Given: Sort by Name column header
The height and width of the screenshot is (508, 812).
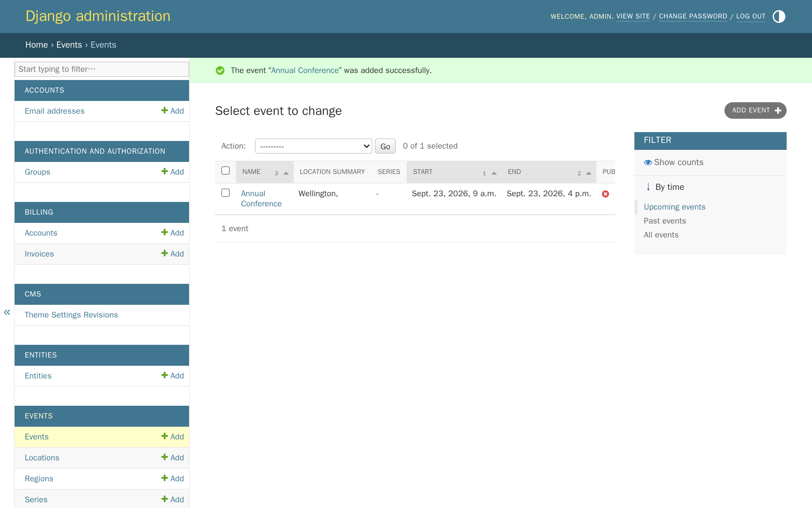Looking at the screenshot, I should (x=251, y=172).
